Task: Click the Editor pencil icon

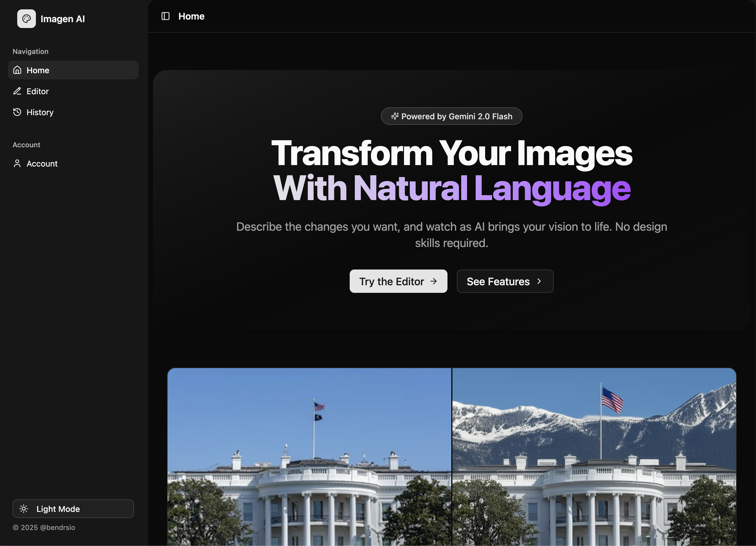Action: (x=17, y=91)
